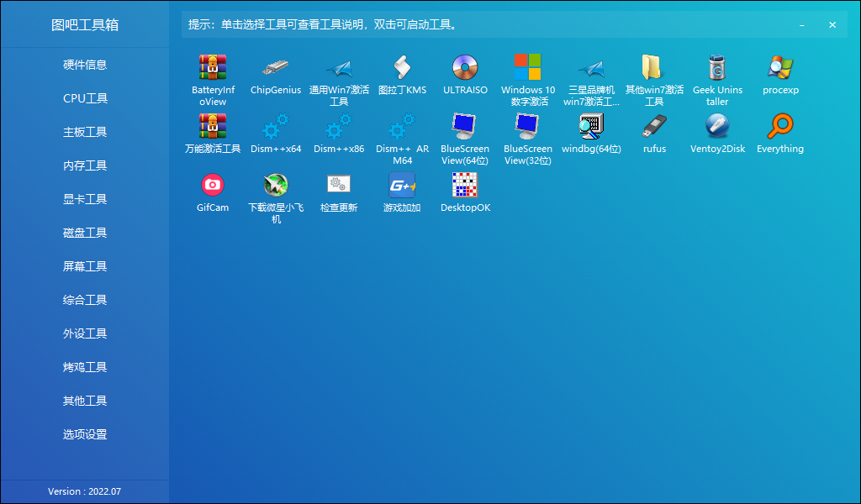Click the 检查更新 button icon
Viewport: 861px width, 504px height.
pyautogui.click(x=339, y=185)
